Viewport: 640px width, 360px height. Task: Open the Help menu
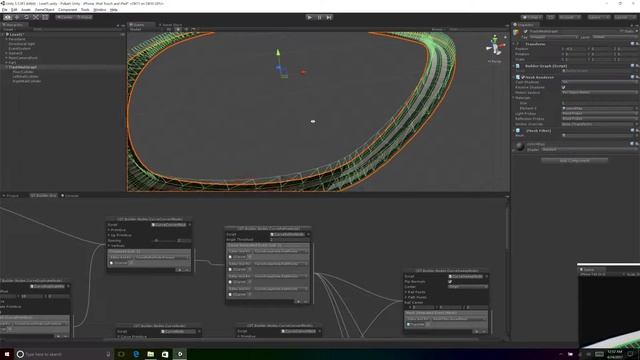point(114,9)
